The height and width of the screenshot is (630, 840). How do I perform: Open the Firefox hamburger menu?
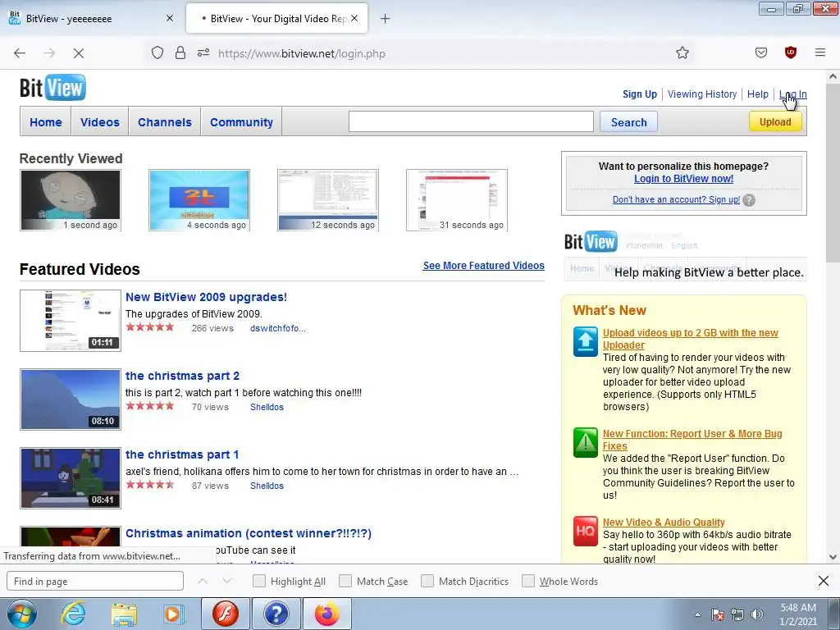(x=820, y=52)
